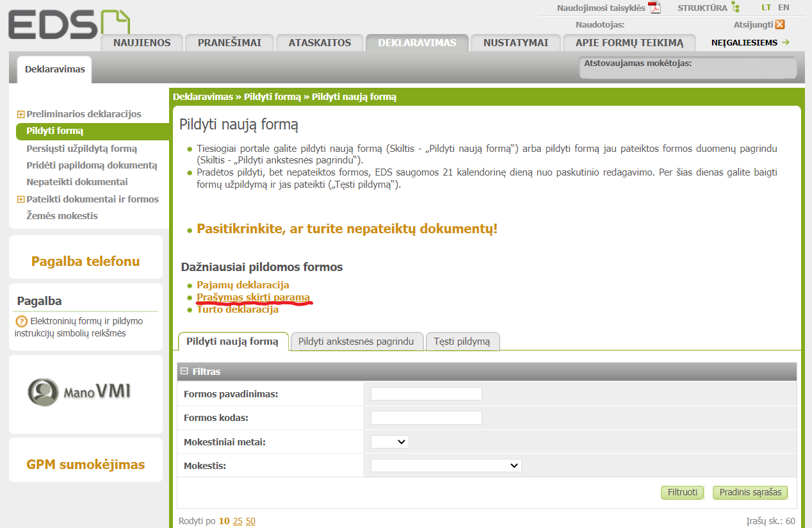This screenshot has height=528, width=812.
Task: Select the DEKLARAVIMAS main tab
Action: point(417,43)
